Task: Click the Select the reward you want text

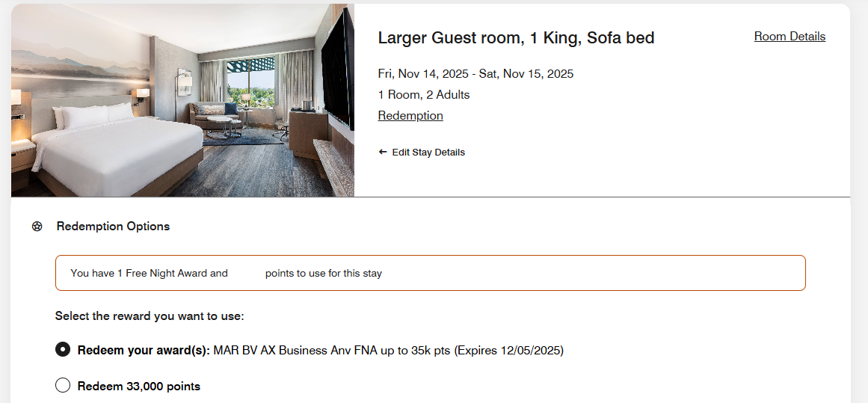Action: click(150, 316)
